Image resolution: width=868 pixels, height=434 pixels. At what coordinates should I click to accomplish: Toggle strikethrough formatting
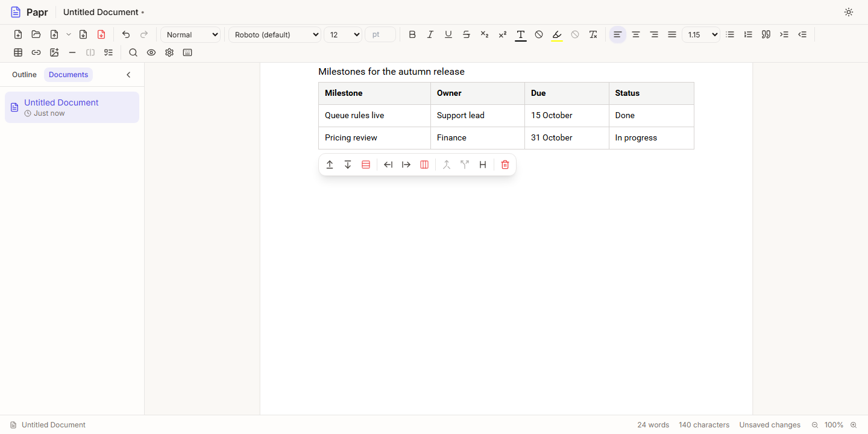tap(467, 34)
